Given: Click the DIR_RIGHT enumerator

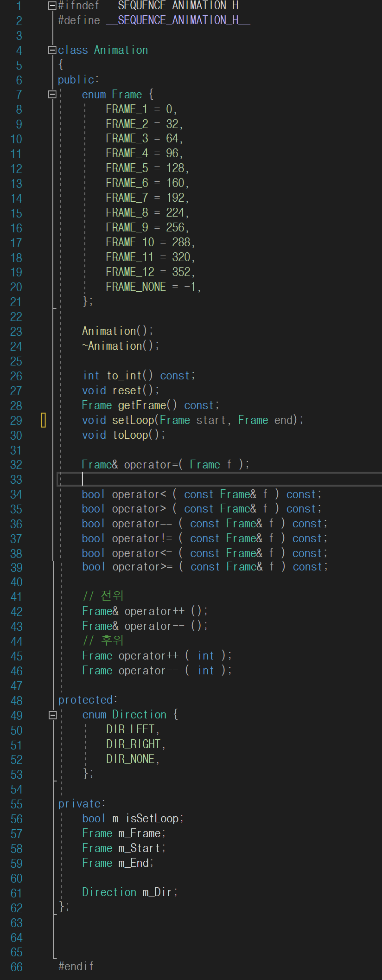Looking at the screenshot, I should pyautogui.click(x=133, y=744).
